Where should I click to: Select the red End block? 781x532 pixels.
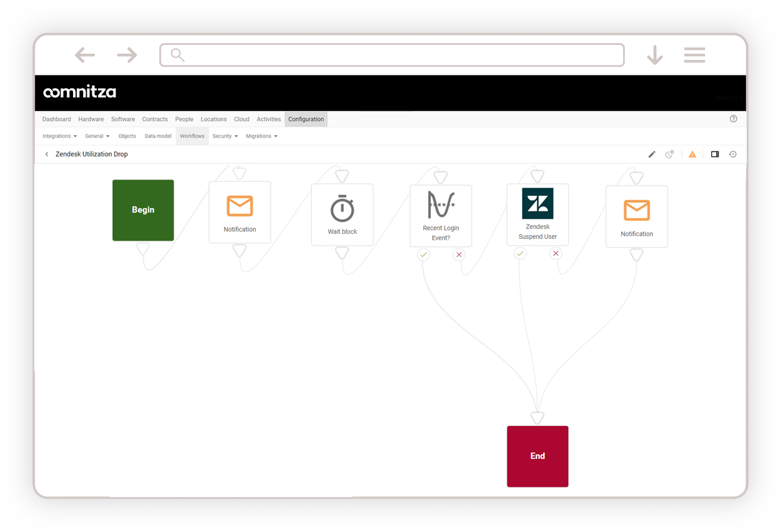(x=538, y=456)
